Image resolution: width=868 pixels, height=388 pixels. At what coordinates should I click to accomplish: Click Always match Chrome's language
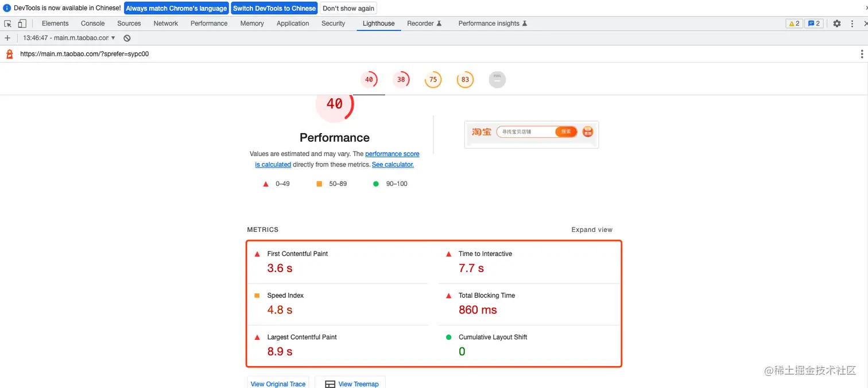pos(176,8)
